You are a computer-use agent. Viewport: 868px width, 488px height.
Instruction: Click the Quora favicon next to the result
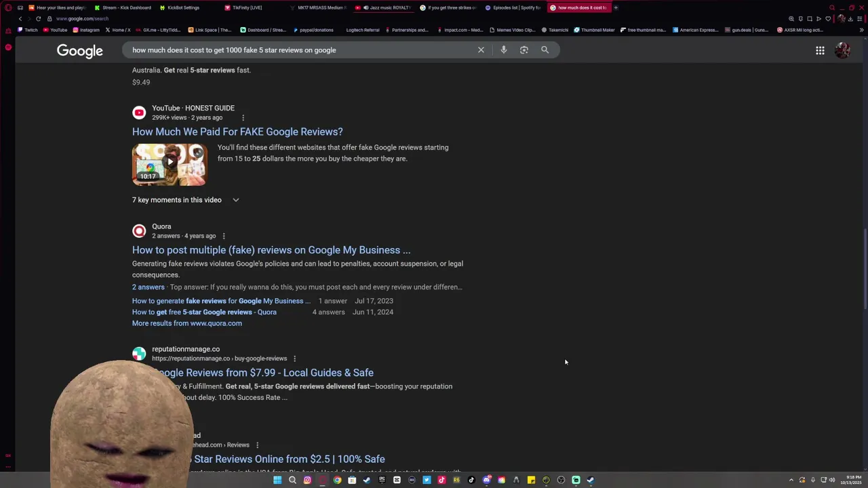click(x=139, y=231)
